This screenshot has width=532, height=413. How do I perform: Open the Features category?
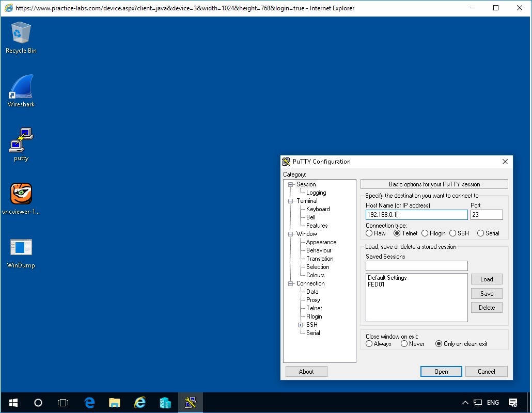pos(317,226)
